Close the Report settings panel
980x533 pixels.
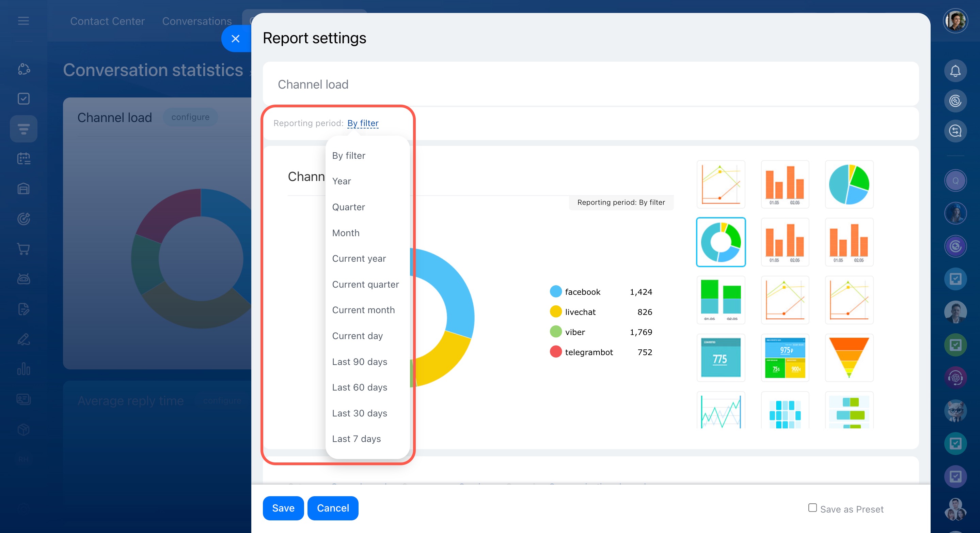pyautogui.click(x=236, y=39)
